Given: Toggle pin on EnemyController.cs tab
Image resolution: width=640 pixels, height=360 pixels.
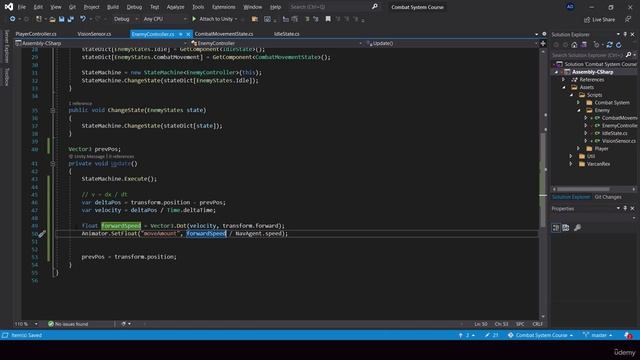Looking at the screenshot, I should pyautogui.click(x=180, y=34).
